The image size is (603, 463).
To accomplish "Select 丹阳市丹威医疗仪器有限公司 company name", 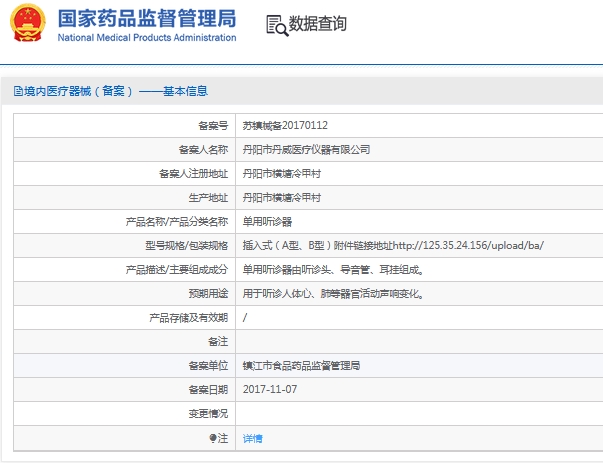I will (306, 150).
